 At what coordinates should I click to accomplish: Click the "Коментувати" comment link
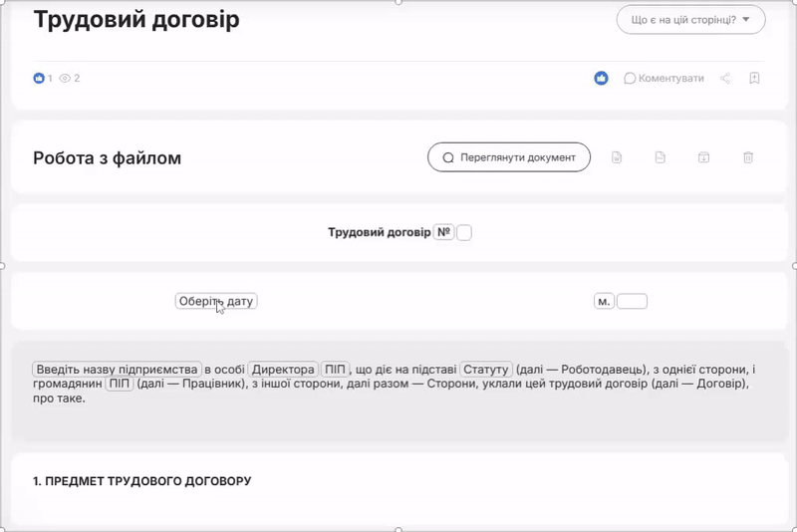(664, 78)
